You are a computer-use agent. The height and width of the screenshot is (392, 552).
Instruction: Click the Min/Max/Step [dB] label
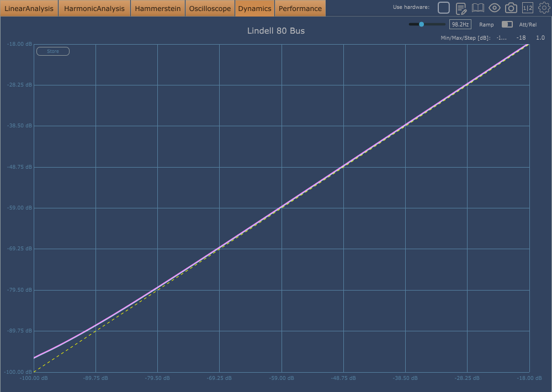[465, 38]
